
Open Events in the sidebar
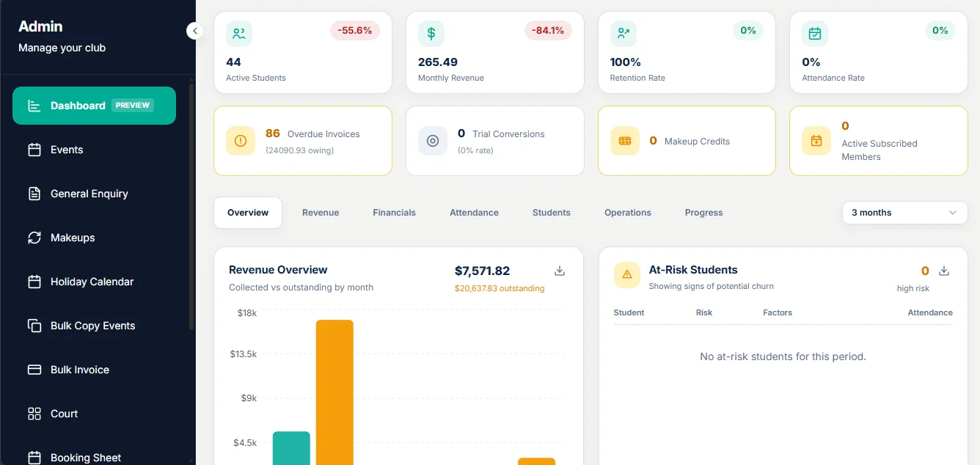point(94,150)
